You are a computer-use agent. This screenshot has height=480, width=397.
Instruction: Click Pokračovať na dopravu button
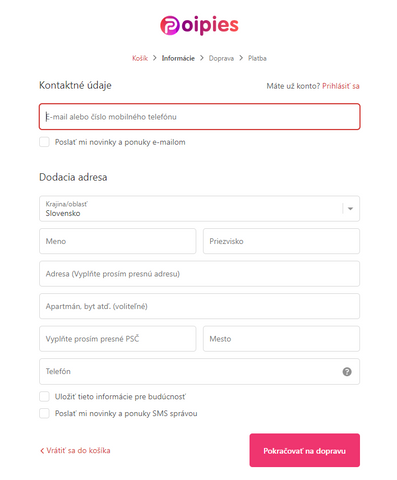point(305,450)
